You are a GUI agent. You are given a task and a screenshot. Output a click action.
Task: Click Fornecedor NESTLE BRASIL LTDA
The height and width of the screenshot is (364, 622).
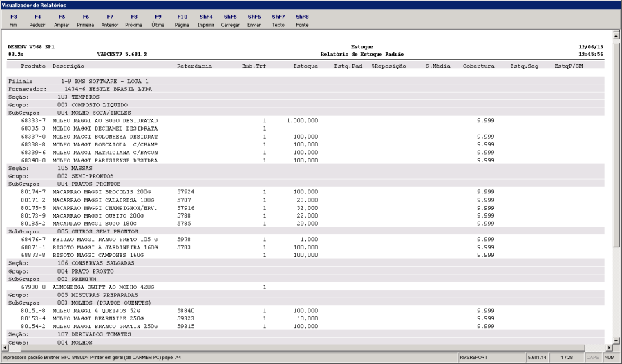pyautogui.click(x=305, y=89)
